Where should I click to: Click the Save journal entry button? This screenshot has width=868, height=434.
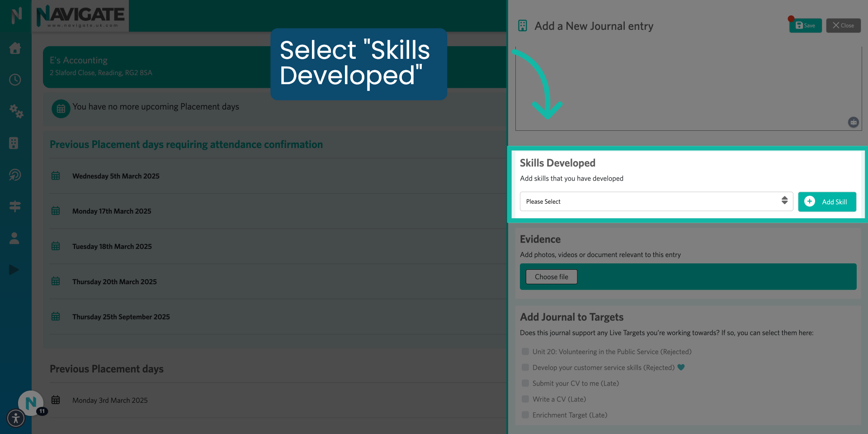[805, 25]
